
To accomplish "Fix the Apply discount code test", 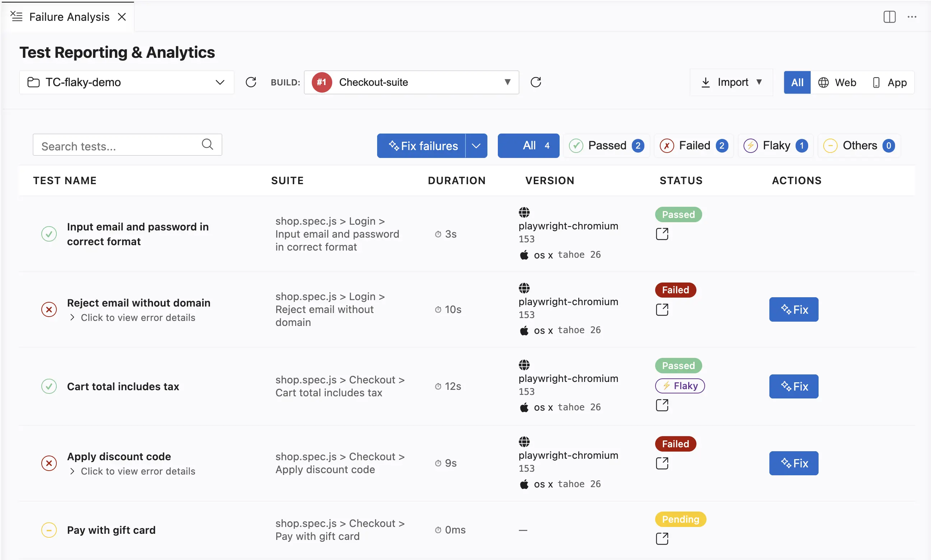I will [x=793, y=463].
